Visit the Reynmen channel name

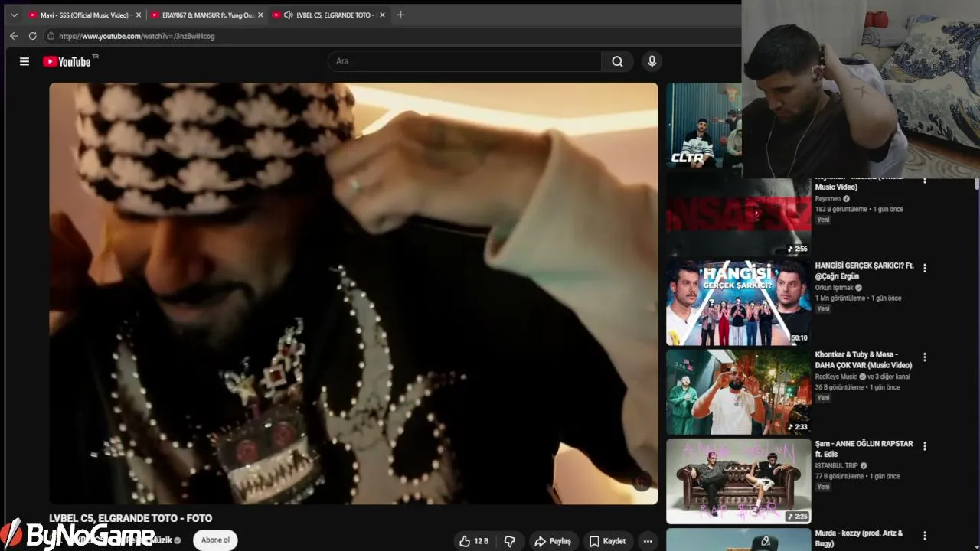[828, 199]
